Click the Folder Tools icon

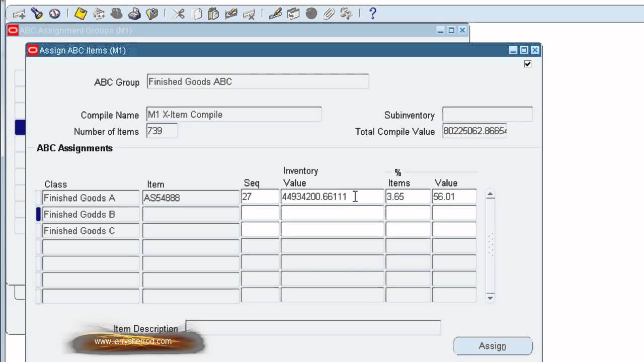(x=346, y=14)
